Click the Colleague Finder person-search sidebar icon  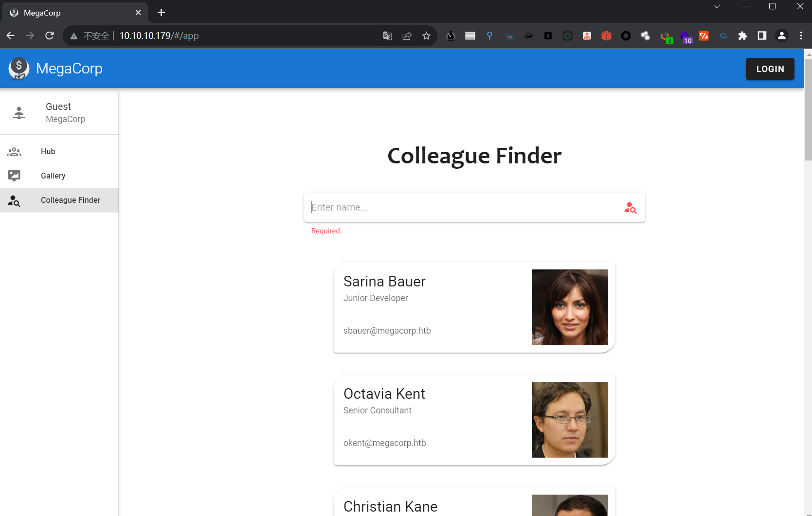(14, 200)
